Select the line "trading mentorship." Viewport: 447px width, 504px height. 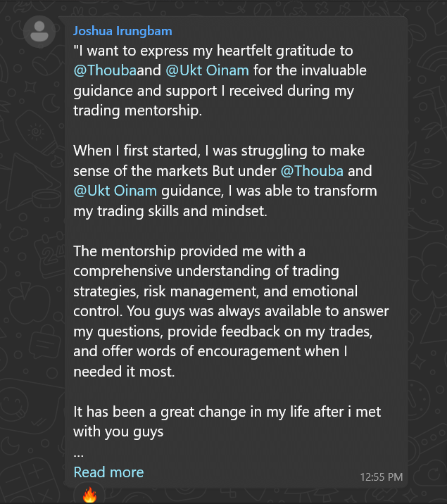(x=137, y=111)
